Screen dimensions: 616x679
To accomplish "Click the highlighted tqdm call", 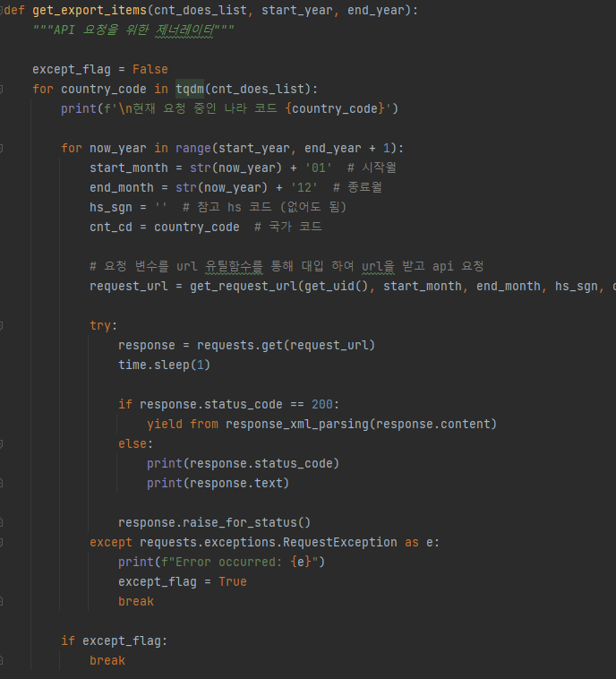I will point(190,90).
